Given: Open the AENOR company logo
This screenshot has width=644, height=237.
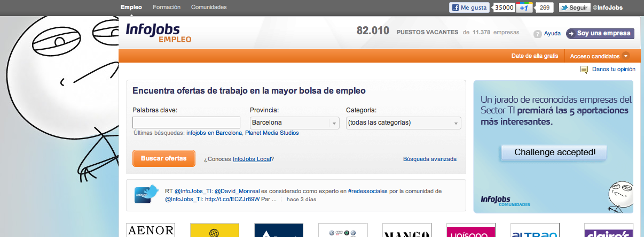Looking at the screenshot, I should (151, 231).
